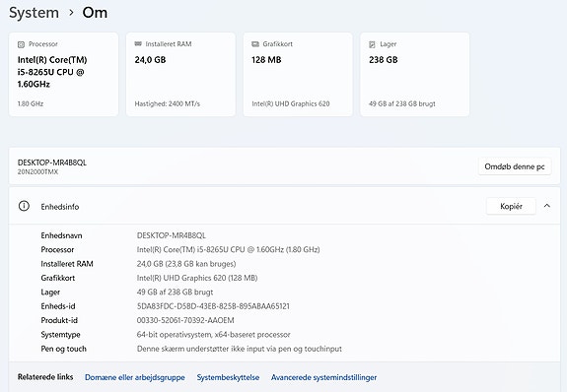Screen dimensions: 567x392
Task: Click the Enhedsnavn field label
Action: point(61,235)
